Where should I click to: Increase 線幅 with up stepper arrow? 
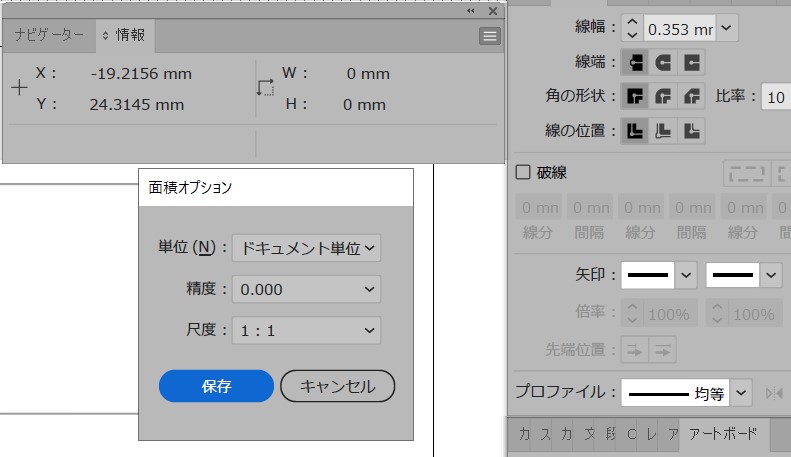click(x=632, y=22)
